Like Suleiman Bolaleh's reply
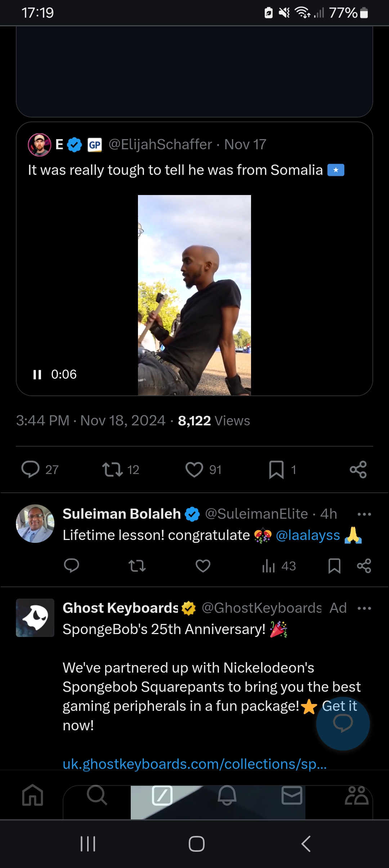Screen dimensions: 389x868 (x=203, y=566)
